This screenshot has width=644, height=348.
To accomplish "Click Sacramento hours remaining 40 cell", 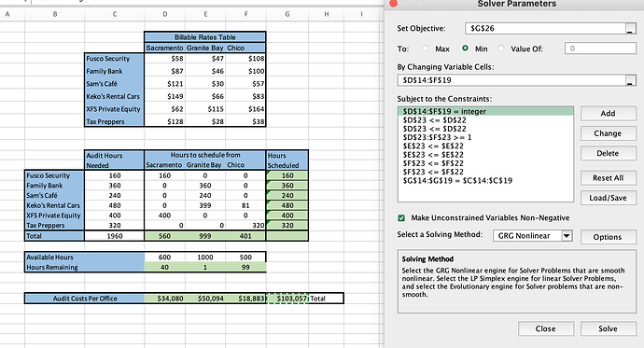I will 164,267.
